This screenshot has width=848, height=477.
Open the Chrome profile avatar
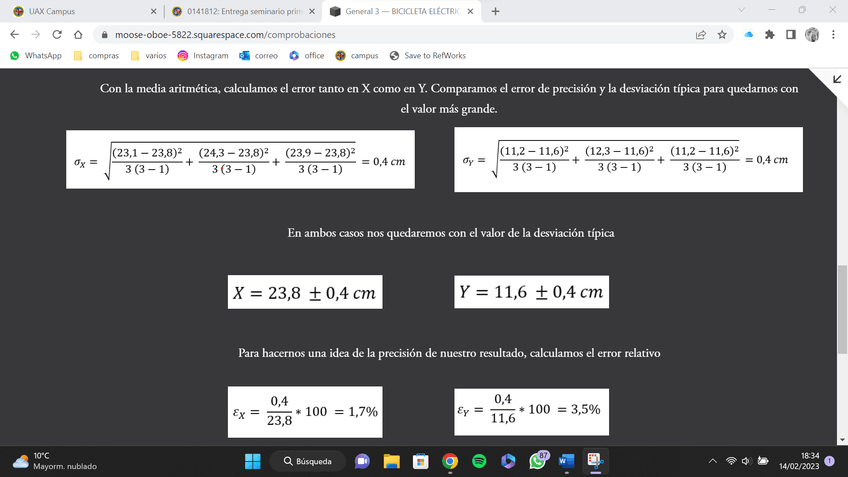click(812, 35)
